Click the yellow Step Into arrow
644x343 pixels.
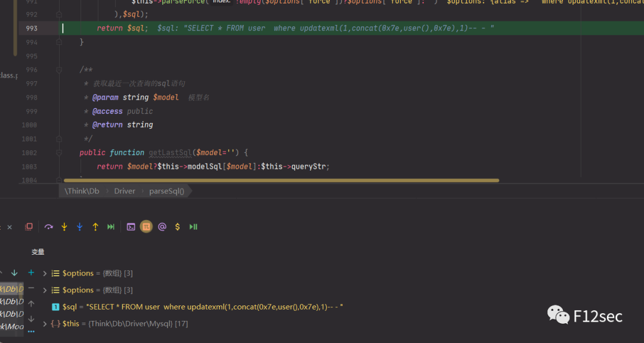(64, 227)
